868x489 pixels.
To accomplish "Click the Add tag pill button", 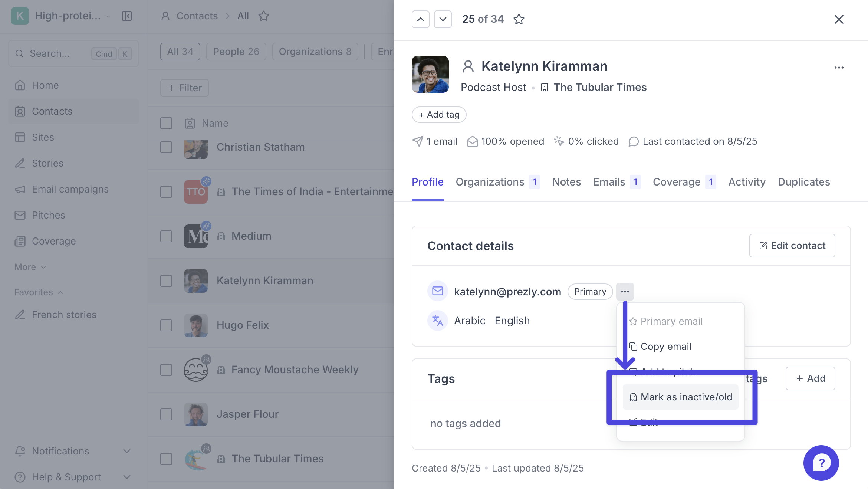I will tap(439, 115).
